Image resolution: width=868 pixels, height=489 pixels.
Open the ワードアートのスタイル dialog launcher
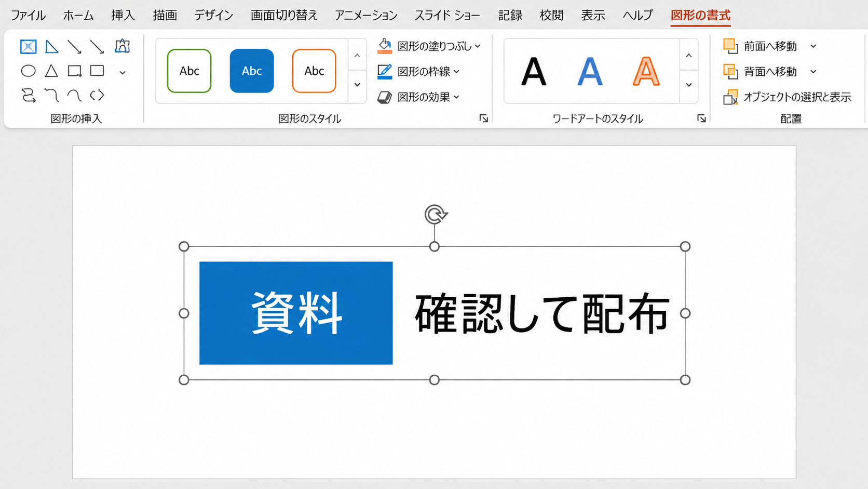point(701,118)
